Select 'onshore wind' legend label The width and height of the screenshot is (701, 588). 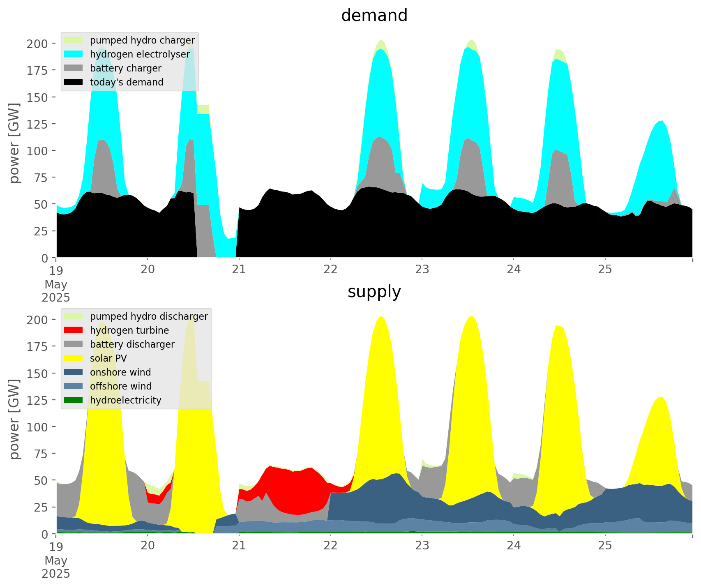(x=120, y=372)
